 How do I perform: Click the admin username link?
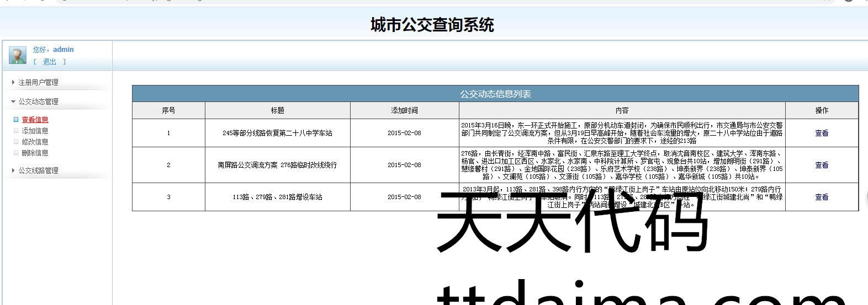(63, 49)
